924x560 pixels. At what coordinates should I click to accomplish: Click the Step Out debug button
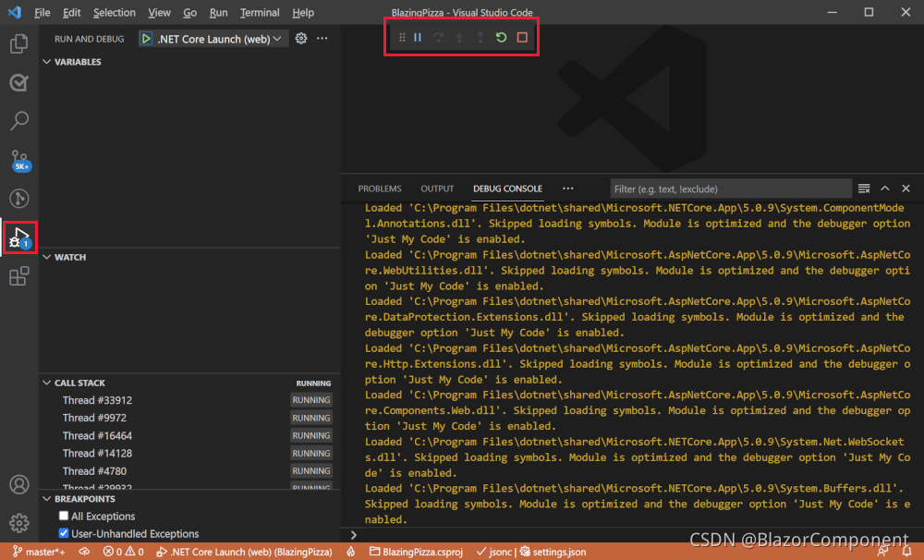point(480,37)
